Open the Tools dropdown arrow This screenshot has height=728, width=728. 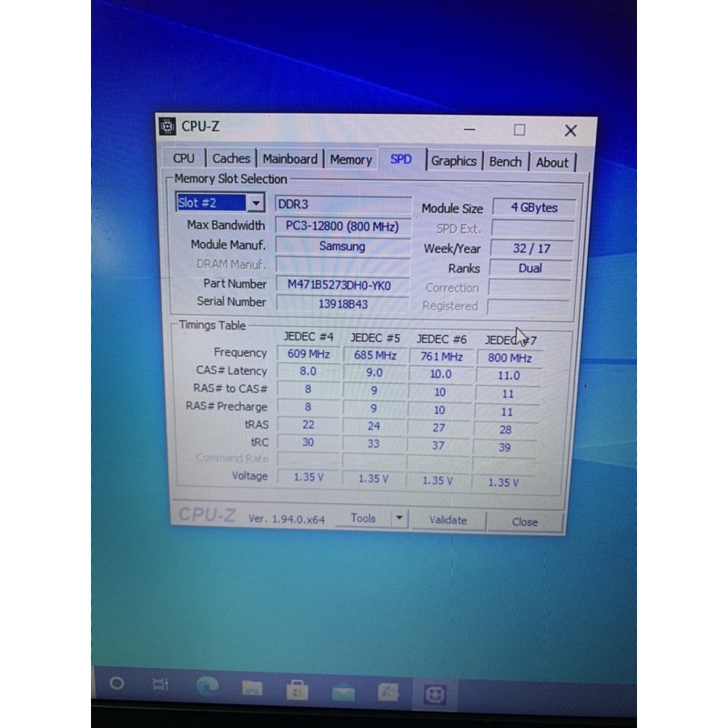pos(399,519)
